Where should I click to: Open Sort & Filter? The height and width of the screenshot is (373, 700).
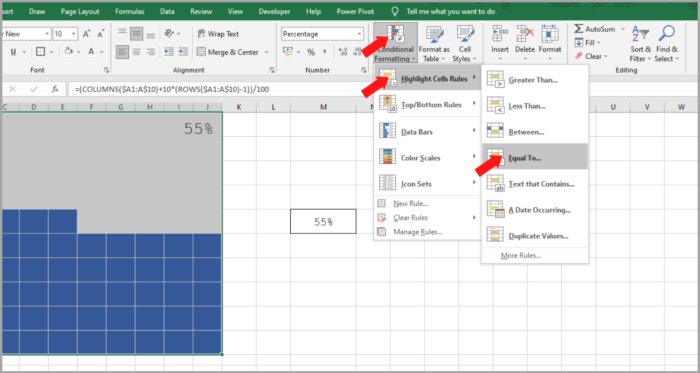click(640, 43)
